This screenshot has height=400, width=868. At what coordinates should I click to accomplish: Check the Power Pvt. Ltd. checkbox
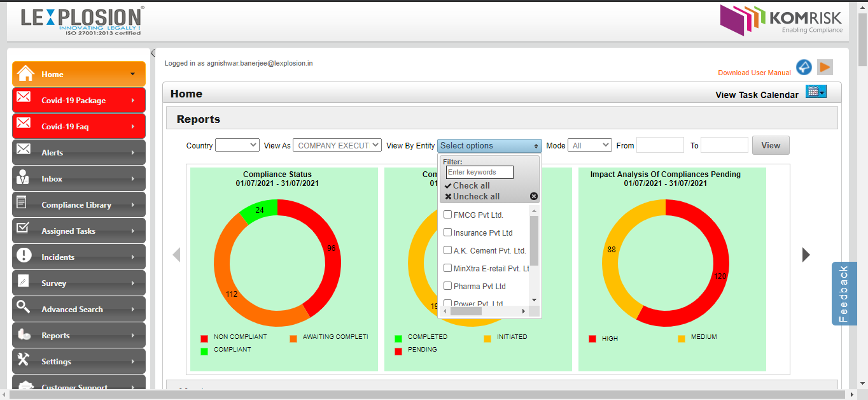click(448, 303)
